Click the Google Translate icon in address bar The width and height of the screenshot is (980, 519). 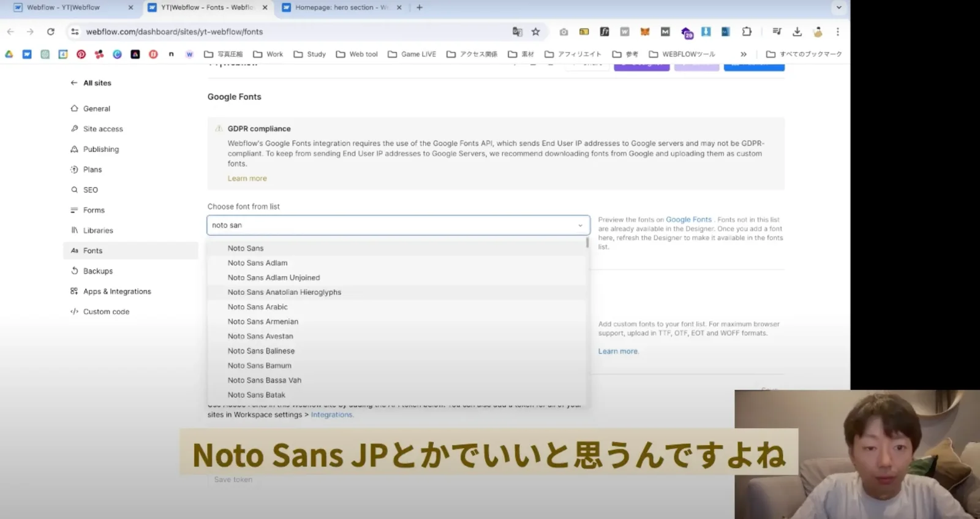[518, 31]
